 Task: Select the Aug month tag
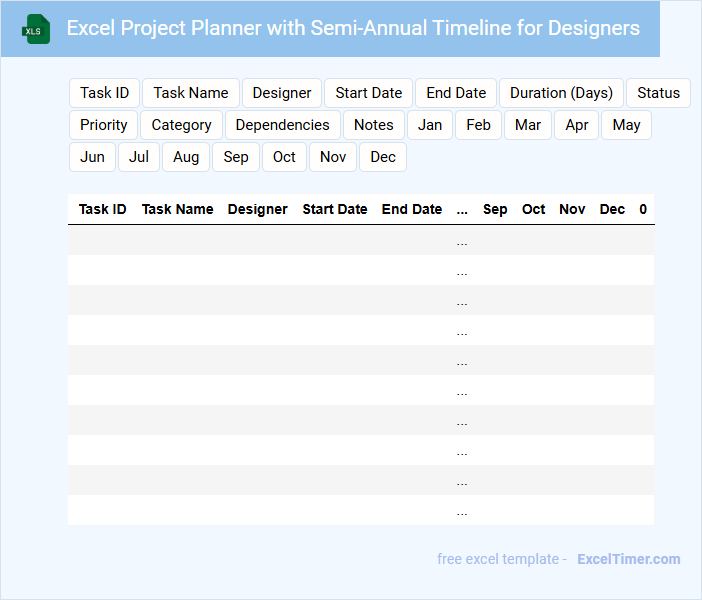pyautogui.click(x=186, y=157)
